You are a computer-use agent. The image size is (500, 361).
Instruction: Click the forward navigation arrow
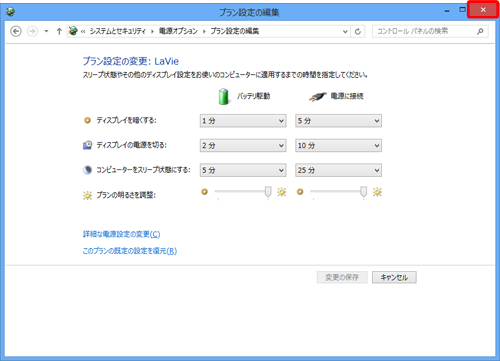[x=32, y=31]
